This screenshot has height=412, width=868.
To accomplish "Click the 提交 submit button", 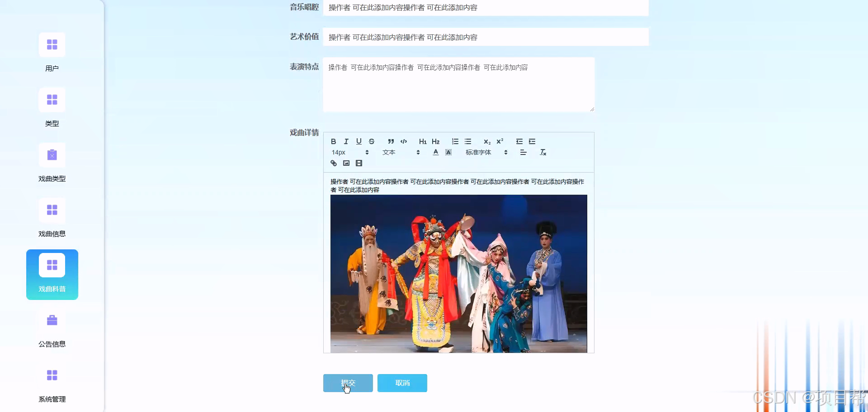I will (x=348, y=383).
